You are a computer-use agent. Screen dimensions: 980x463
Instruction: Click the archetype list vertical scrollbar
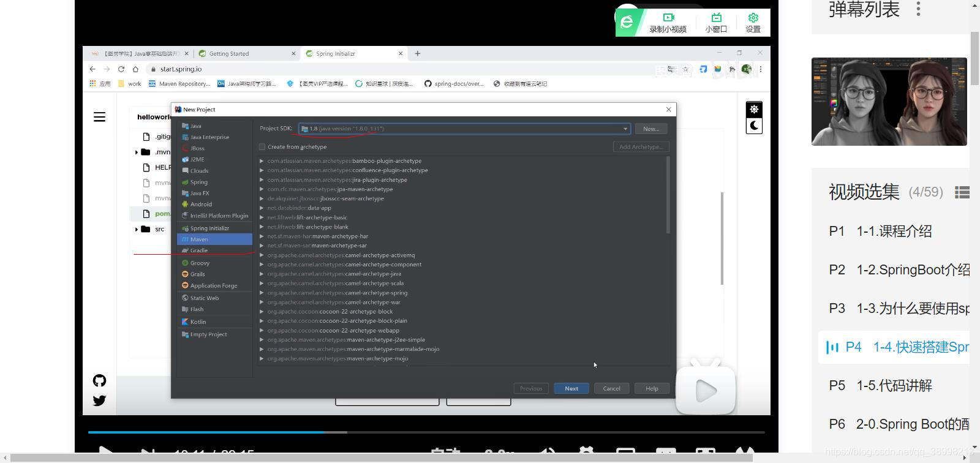pos(668,195)
